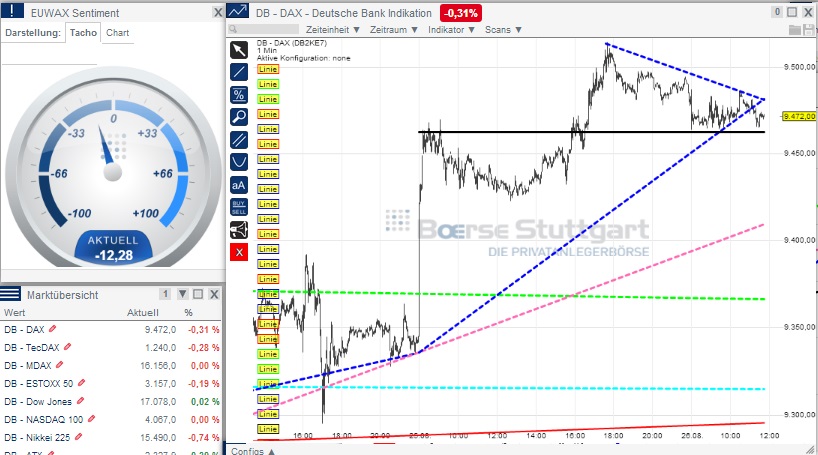Click the pencil icon next to DB - NASDAQ 100
818x455 pixels.
91,418
